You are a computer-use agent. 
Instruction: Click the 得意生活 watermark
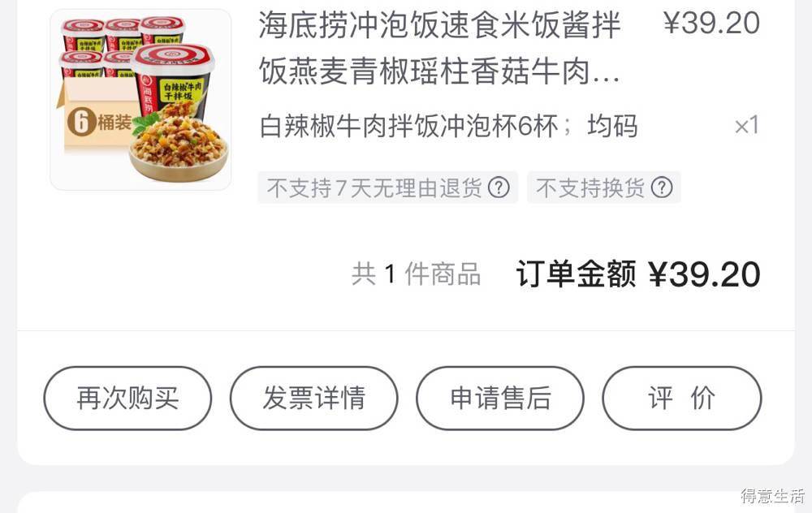point(773,495)
